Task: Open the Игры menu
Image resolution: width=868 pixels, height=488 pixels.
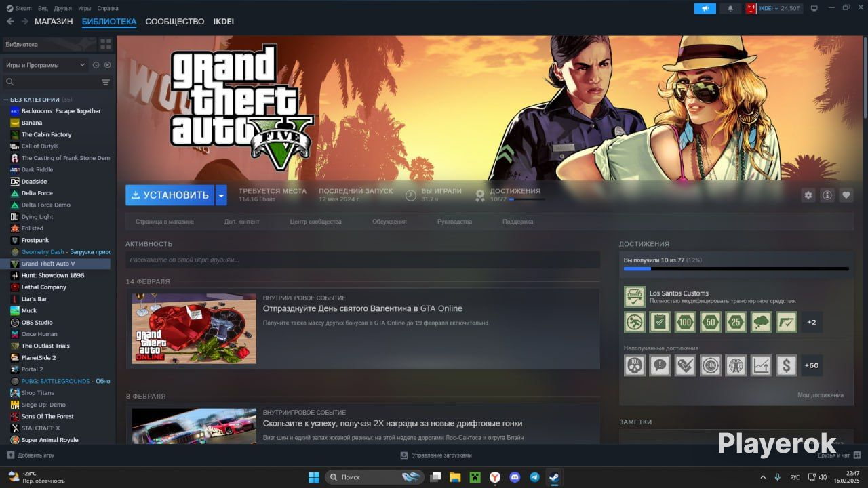Action: pyautogui.click(x=85, y=8)
